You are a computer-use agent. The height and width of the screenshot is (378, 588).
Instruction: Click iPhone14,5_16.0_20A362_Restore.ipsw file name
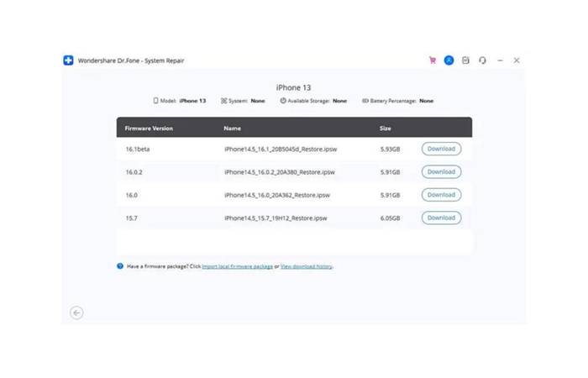coord(277,196)
